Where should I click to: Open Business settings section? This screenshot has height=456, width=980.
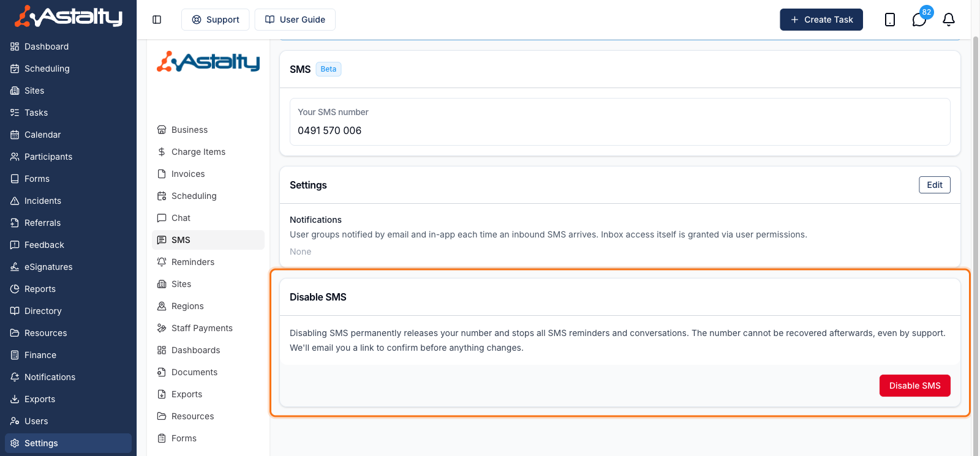coord(208,130)
